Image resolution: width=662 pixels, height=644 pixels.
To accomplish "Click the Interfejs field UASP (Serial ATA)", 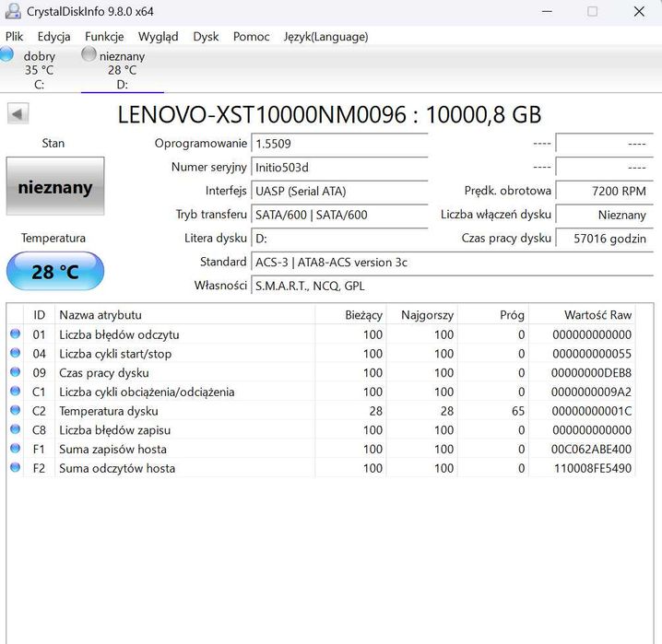I will (x=339, y=191).
